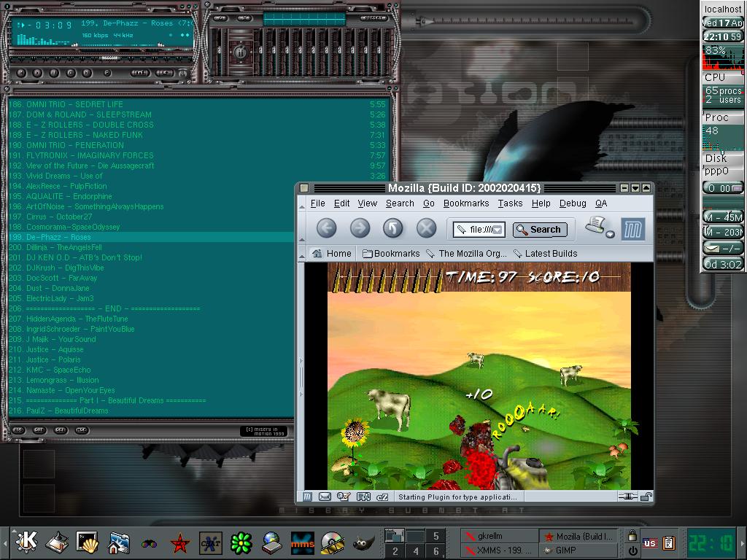Open the equalizer PRESET button
Image resolution: width=747 pixels, height=560 pixels.
[374, 18]
